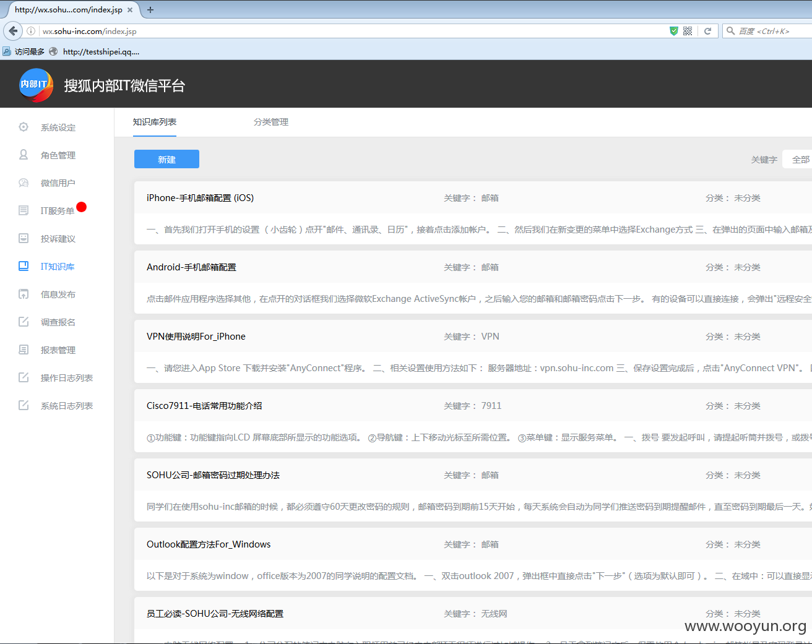812x644 pixels.
Task: Click the 角色管理 person icon
Action: (24, 155)
